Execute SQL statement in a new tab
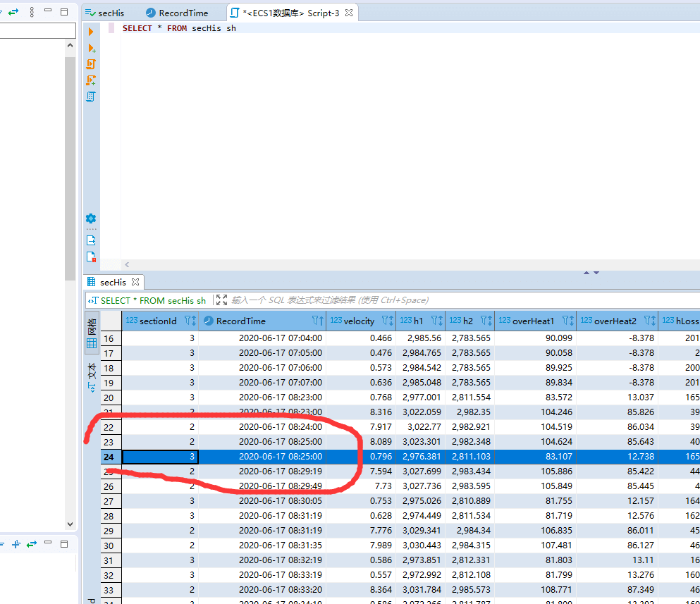 click(x=91, y=48)
